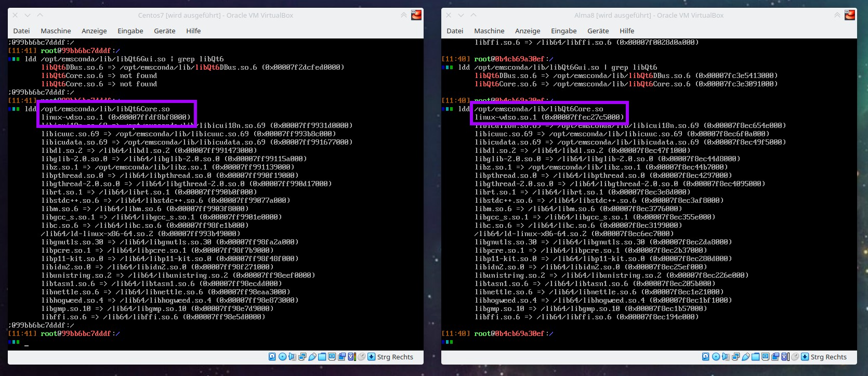The height and width of the screenshot is (376, 868).
Task: Open optical drive indicator in Alma8 window
Action: (x=716, y=357)
